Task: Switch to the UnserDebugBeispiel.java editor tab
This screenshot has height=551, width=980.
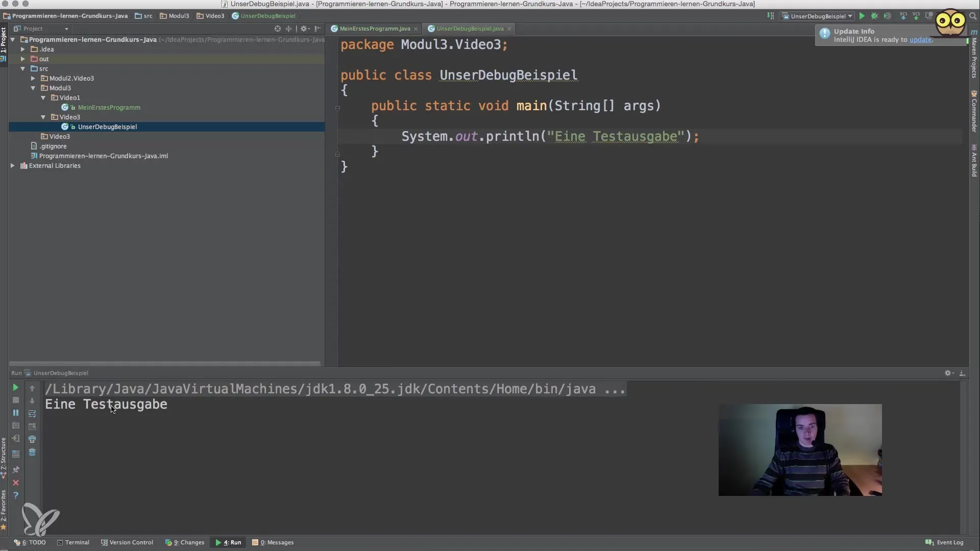Action: coord(470,29)
